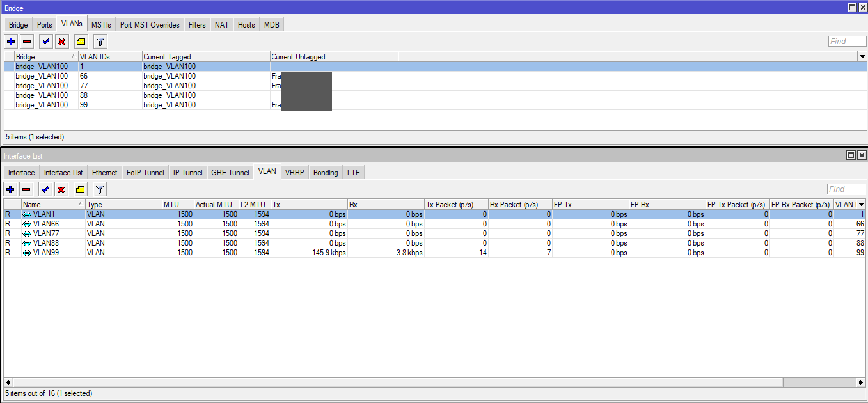The image size is (868, 403).
Task: Sort Interface List by Name column header
Action: (x=53, y=205)
